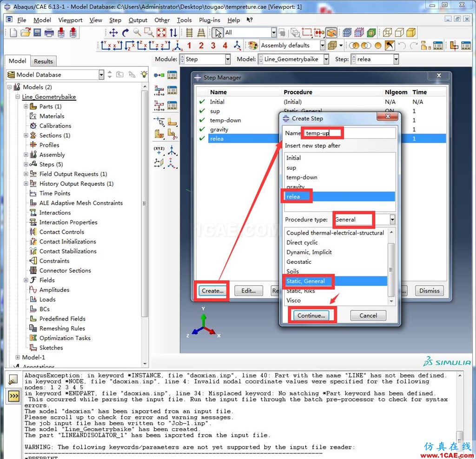Click the Create Field Output tool
The width and height of the screenshot is (476, 459).
point(159,90)
